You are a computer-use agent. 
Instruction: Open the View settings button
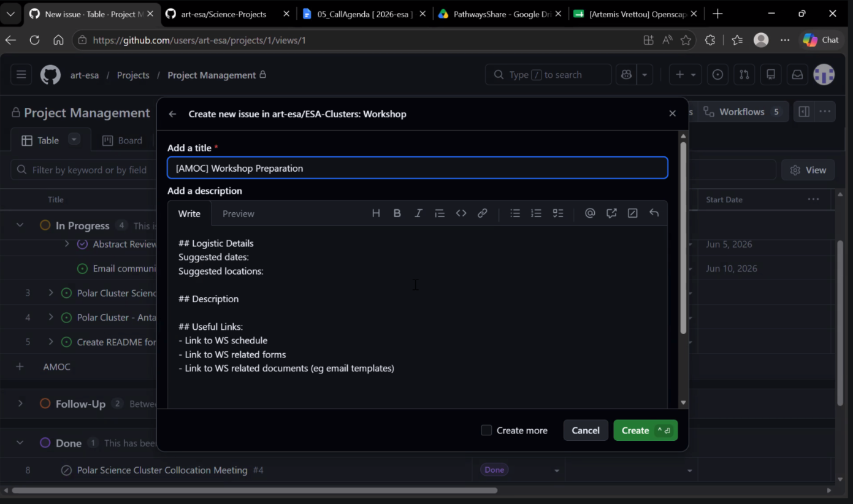(808, 170)
